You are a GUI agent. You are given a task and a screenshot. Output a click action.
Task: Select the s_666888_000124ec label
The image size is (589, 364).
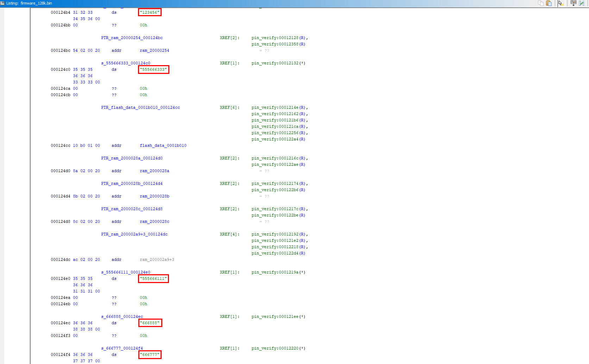[x=122, y=317]
